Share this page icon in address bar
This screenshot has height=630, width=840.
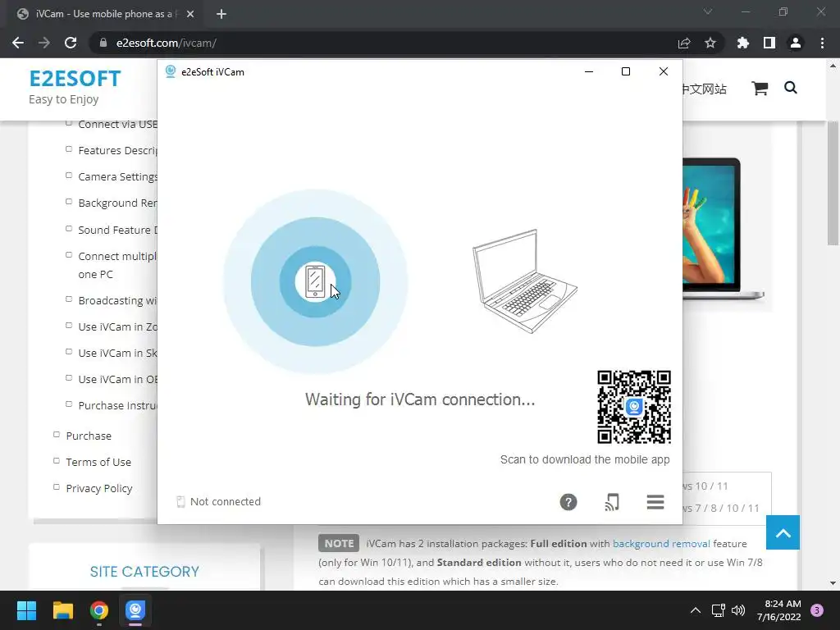click(x=684, y=43)
